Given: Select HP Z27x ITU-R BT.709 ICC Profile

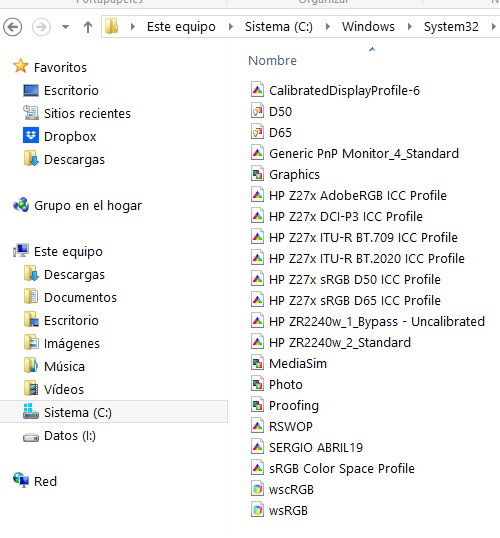Looking at the screenshot, I should point(363,237).
